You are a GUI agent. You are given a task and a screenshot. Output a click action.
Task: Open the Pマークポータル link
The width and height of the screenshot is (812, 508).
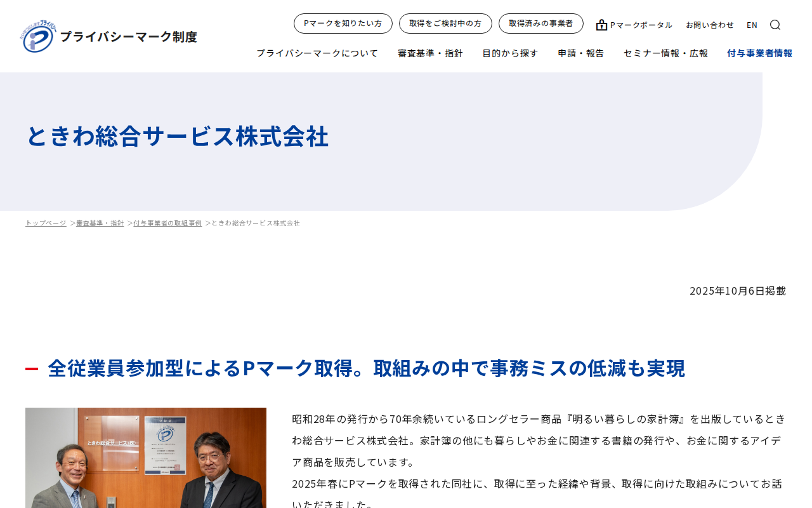634,25
